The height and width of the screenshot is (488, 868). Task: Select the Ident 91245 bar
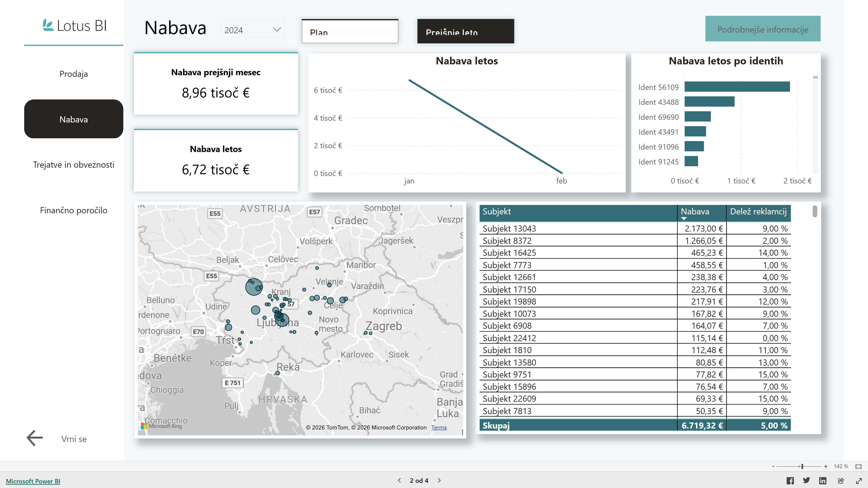point(691,161)
